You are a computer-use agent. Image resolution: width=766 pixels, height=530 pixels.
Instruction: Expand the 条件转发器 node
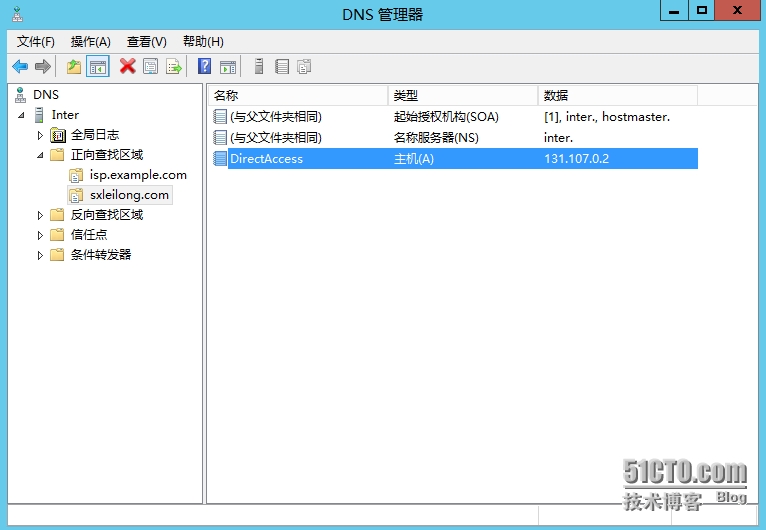pyautogui.click(x=40, y=255)
